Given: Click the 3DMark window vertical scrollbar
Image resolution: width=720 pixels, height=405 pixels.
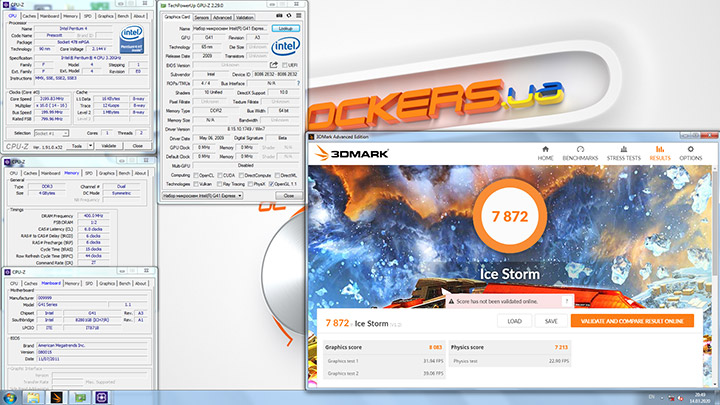Looking at the screenshot, I should (x=715, y=276).
